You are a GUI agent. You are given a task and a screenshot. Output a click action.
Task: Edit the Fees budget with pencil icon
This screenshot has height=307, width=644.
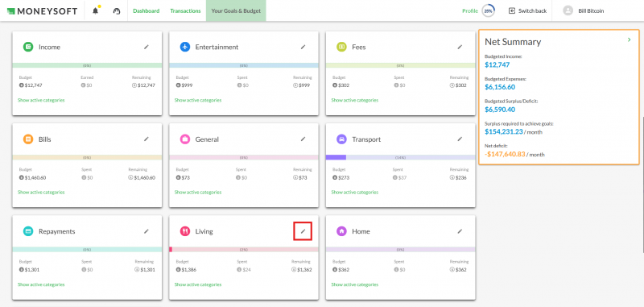coord(460,47)
